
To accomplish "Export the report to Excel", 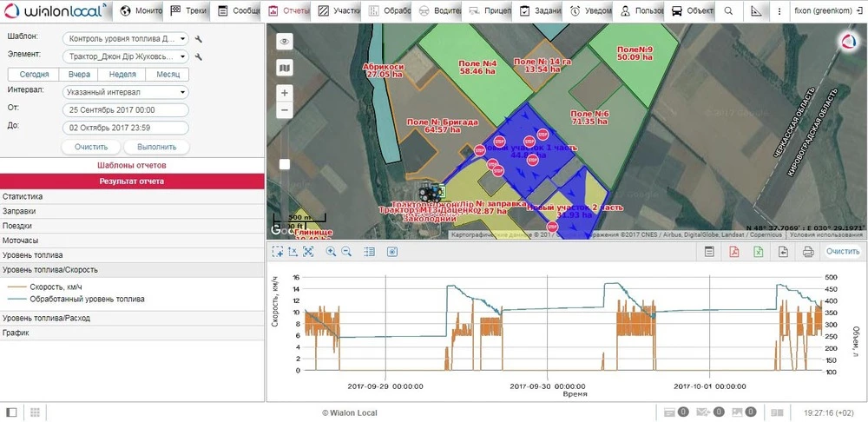I will click(x=758, y=252).
